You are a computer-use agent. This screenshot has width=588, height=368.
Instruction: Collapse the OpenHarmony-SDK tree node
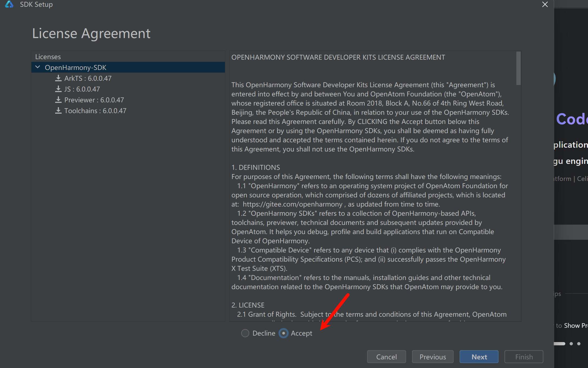pos(38,67)
